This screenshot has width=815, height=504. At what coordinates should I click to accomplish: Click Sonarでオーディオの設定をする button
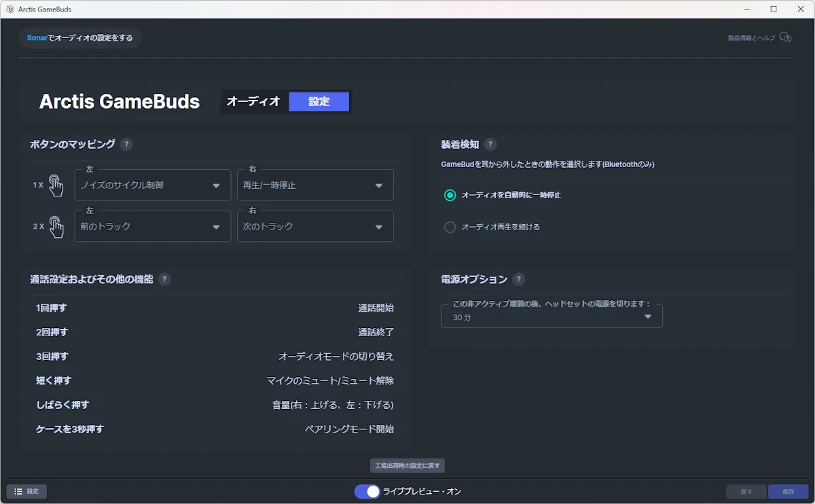[x=80, y=38]
